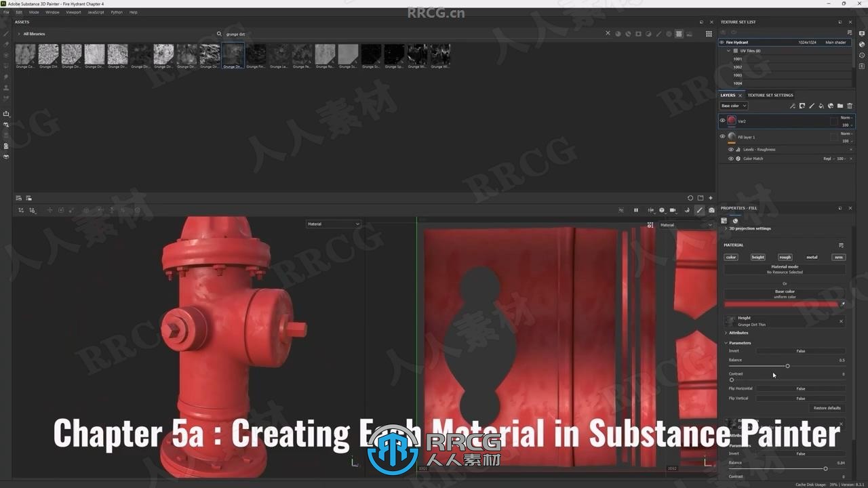
Task: Toggle Flip Horizontal False button
Action: [801, 388]
